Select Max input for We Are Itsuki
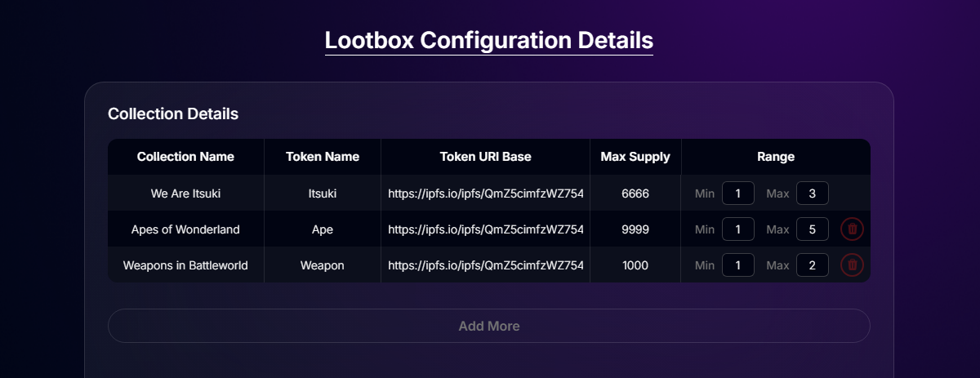The image size is (980, 378). [x=813, y=193]
